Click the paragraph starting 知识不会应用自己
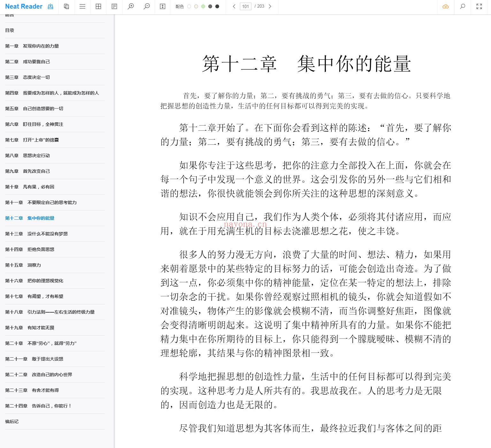The width and height of the screenshot is (491, 448). [x=306, y=224]
